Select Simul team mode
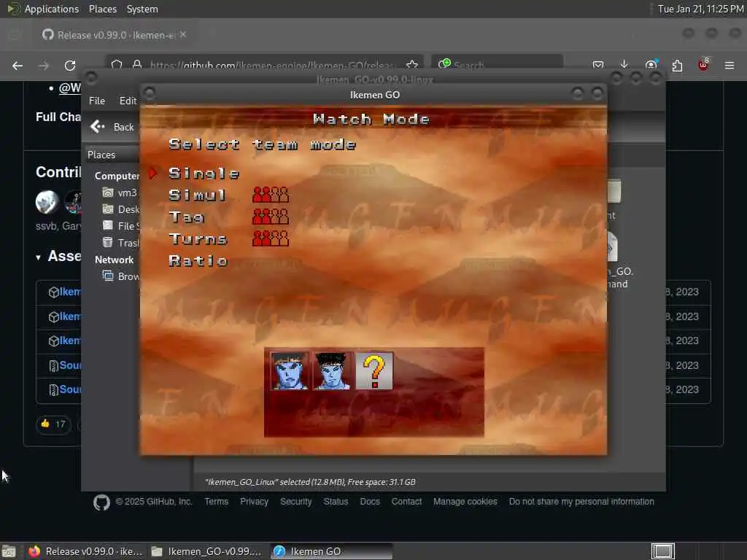This screenshot has height=560, width=747. point(197,195)
